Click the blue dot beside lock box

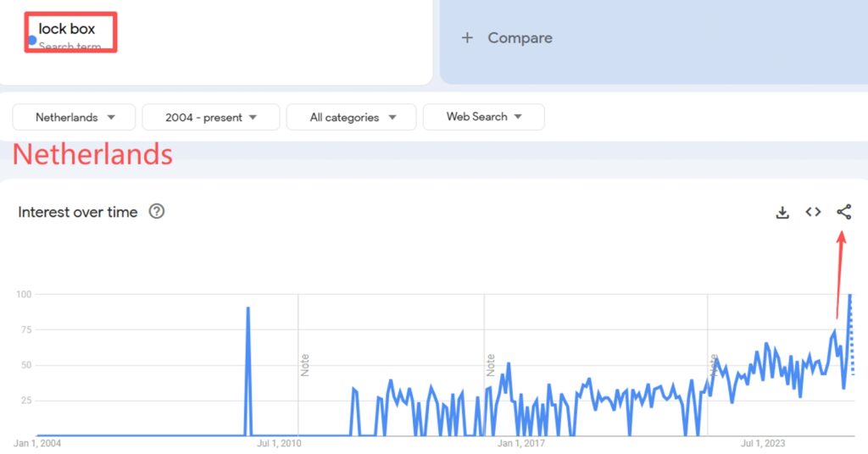click(x=32, y=40)
